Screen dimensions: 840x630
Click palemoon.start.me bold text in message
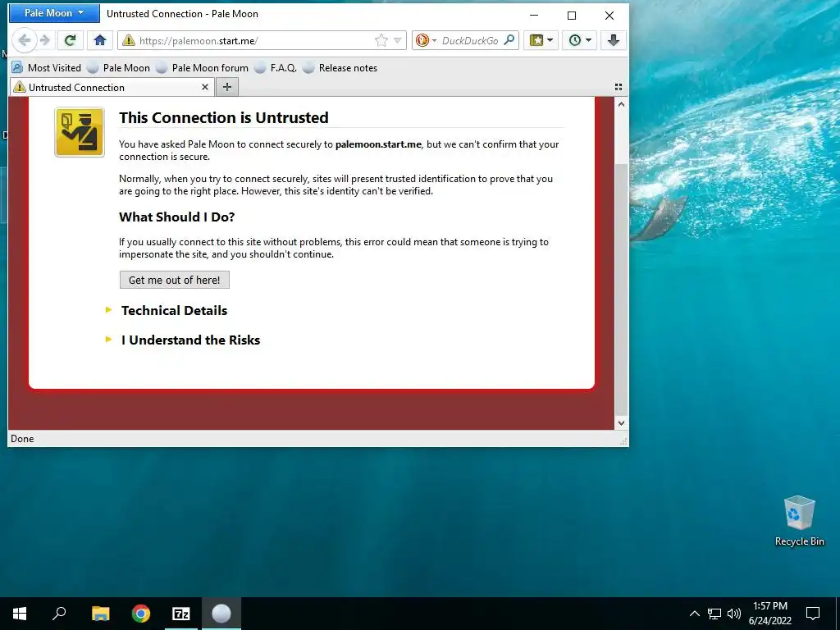[378, 144]
